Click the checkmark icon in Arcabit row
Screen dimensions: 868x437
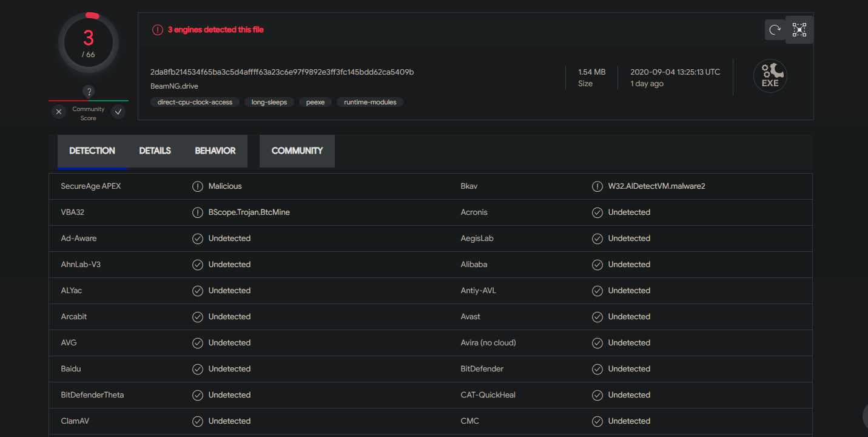click(x=198, y=317)
